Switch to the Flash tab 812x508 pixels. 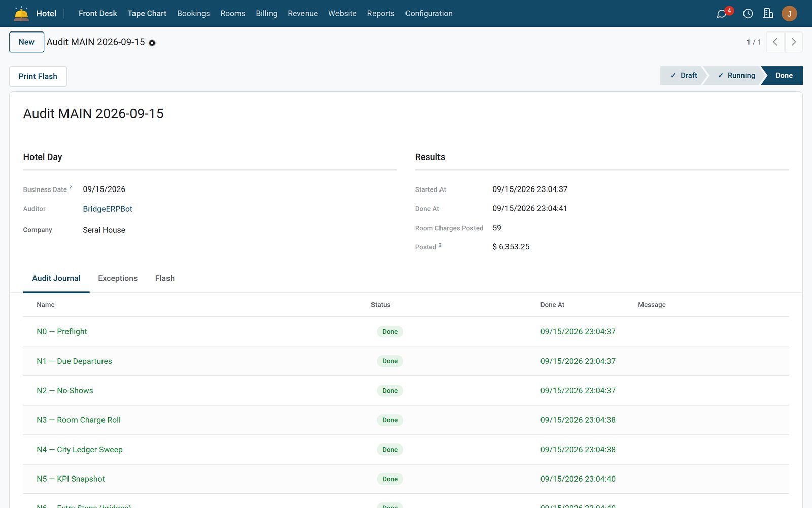[x=165, y=278]
